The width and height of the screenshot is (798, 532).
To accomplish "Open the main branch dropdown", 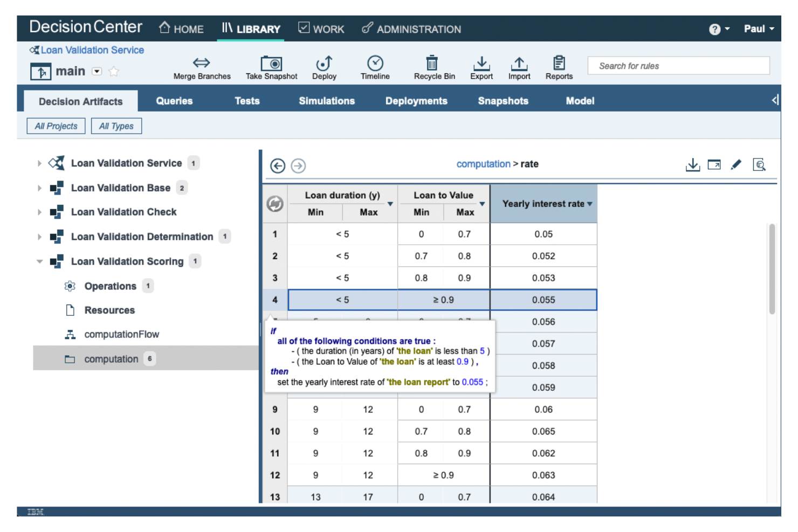I will 97,71.
